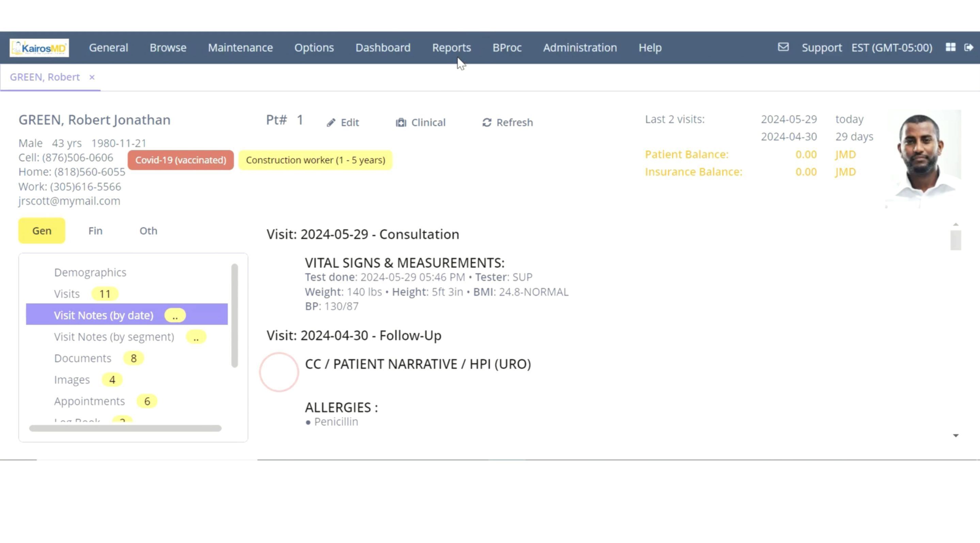Select the Gen section button
The height and width of the screenshot is (543, 980).
(42, 231)
